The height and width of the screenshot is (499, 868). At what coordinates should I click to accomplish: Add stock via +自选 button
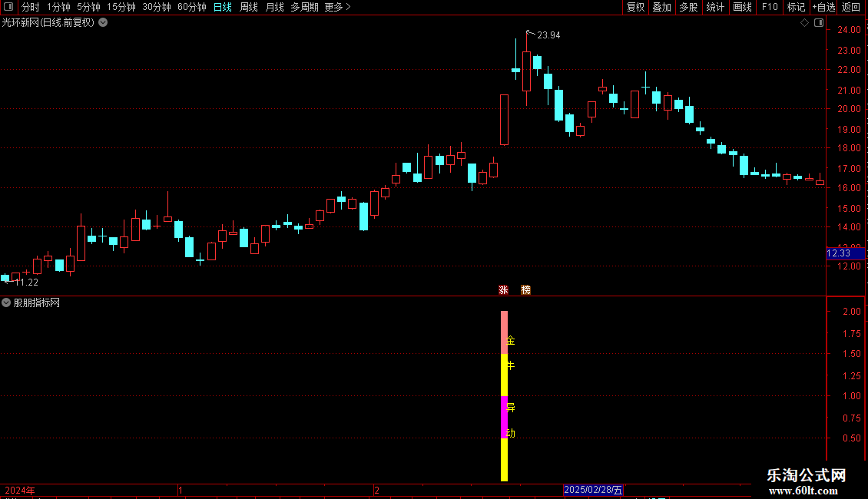pos(823,7)
